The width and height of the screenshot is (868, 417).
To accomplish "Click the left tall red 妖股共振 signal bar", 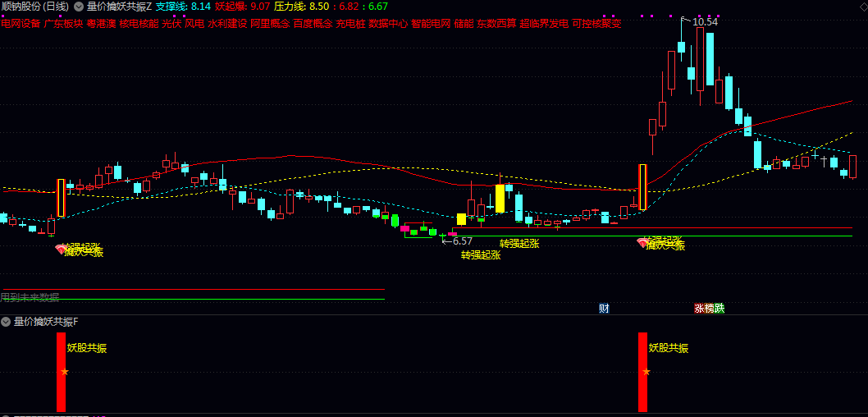I will click(61, 372).
